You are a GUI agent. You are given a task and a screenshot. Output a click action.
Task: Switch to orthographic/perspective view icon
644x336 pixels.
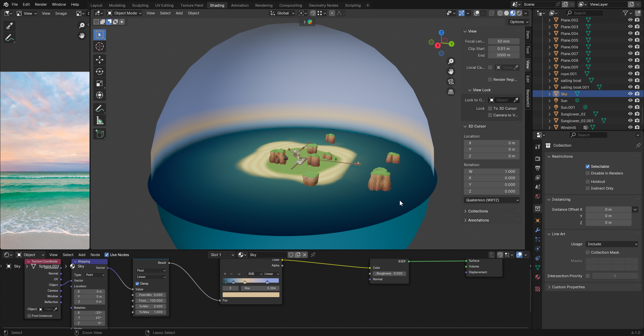pos(451,92)
